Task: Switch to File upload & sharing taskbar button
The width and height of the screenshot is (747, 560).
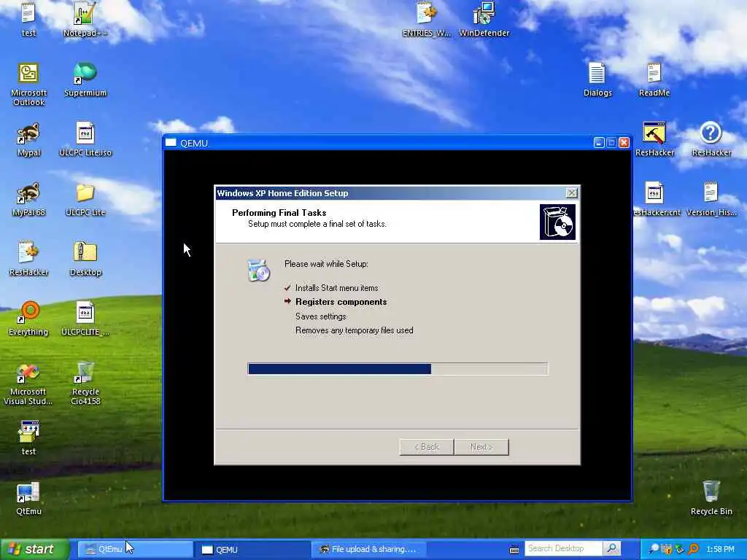Action: click(x=369, y=550)
